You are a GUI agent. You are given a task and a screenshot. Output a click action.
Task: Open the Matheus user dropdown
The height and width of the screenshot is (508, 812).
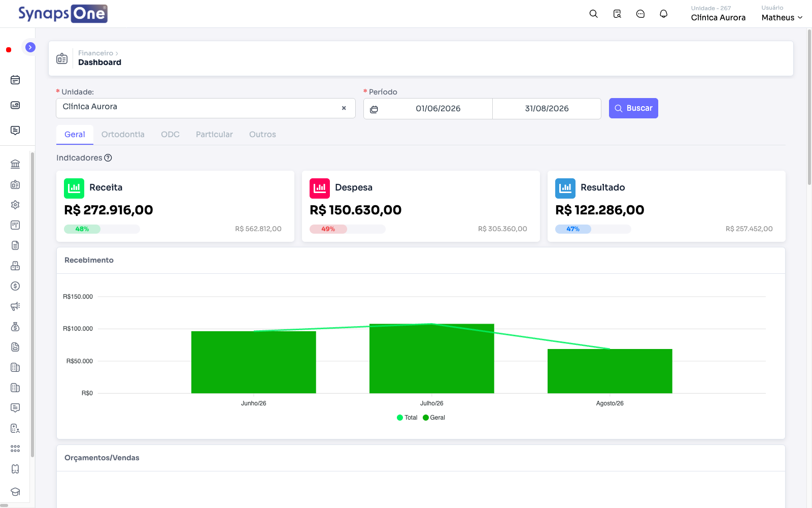782,17
